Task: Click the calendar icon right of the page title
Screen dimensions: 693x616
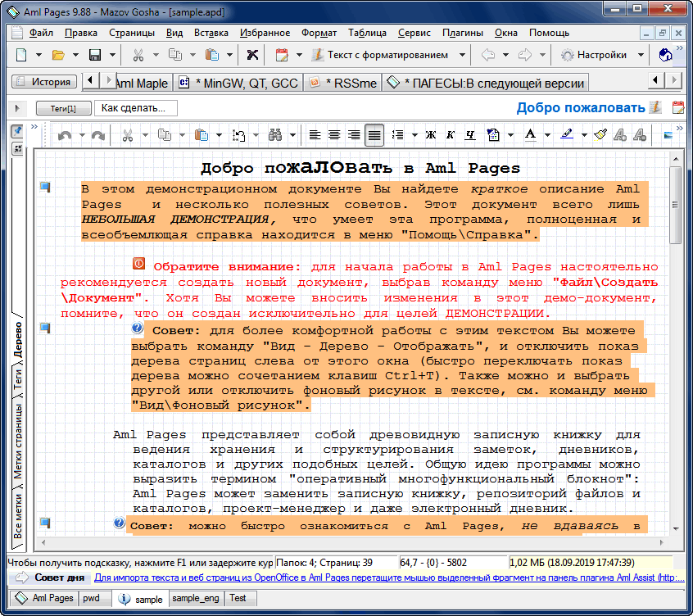Action: [x=677, y=107]
